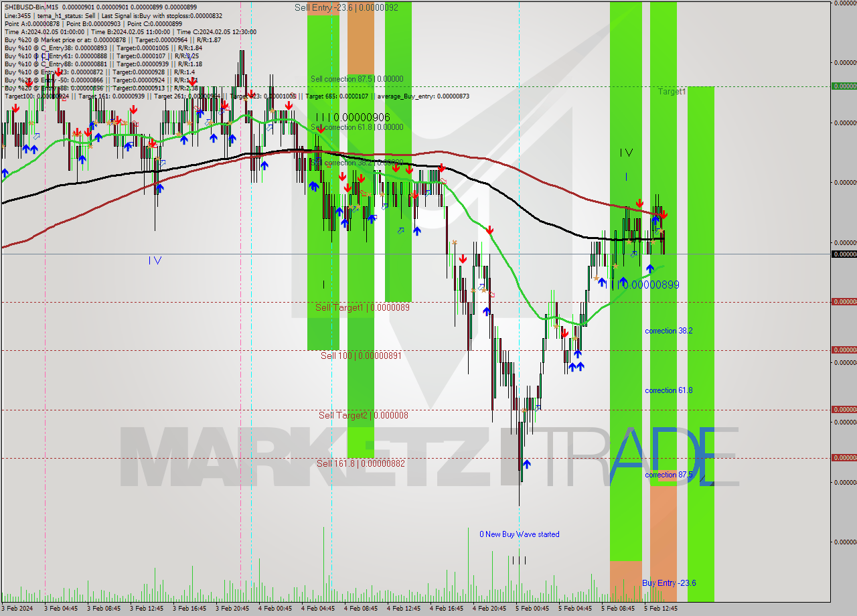Click the 'Sell 161.8 | 0.00000882' label
The image size is (857, 616).
pyautogui.click(x=361, y=463)
